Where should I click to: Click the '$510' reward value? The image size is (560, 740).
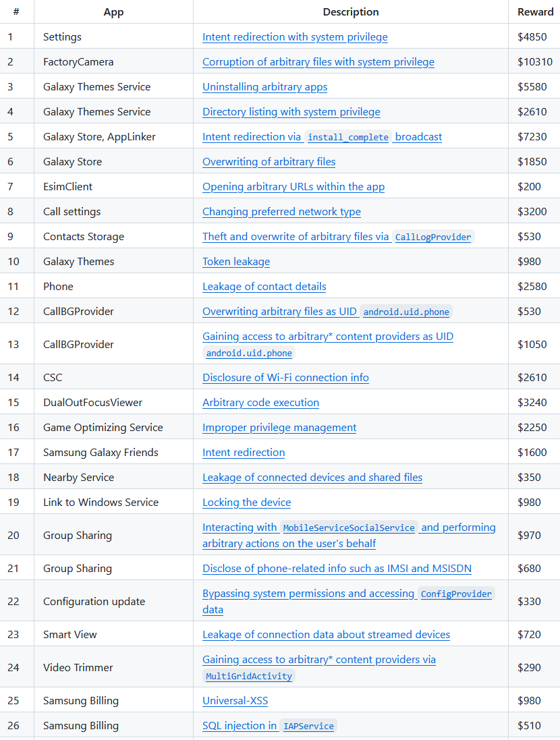[x=530, y=726]
